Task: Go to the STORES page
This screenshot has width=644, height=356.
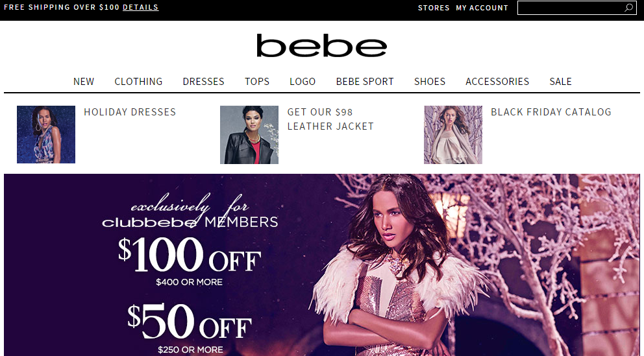Action: 434,8
